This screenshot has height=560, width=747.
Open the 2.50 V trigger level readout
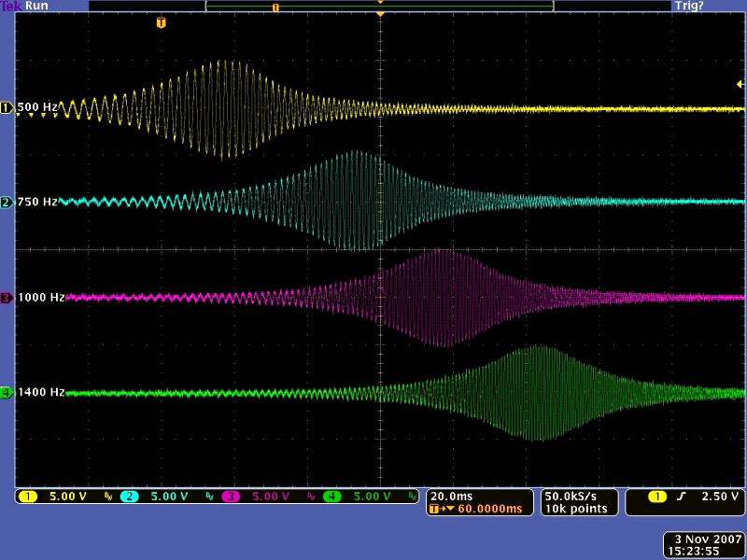click(x=722, y=497)
